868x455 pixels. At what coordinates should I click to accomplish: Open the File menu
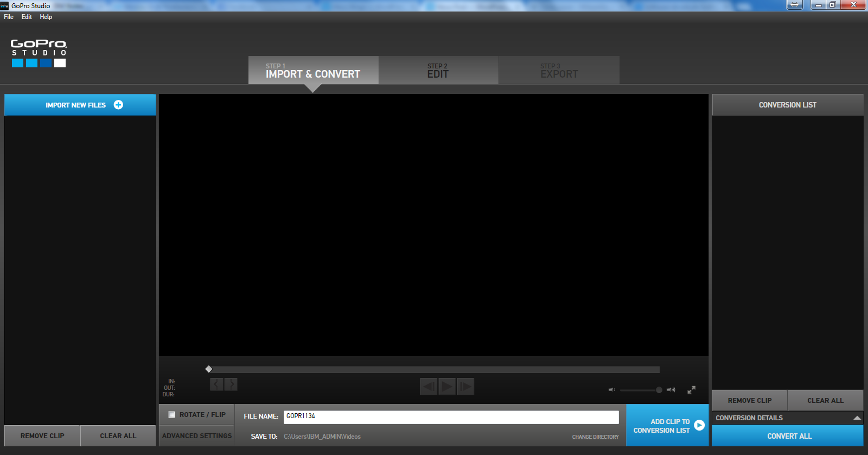click(x=9, y=17)
